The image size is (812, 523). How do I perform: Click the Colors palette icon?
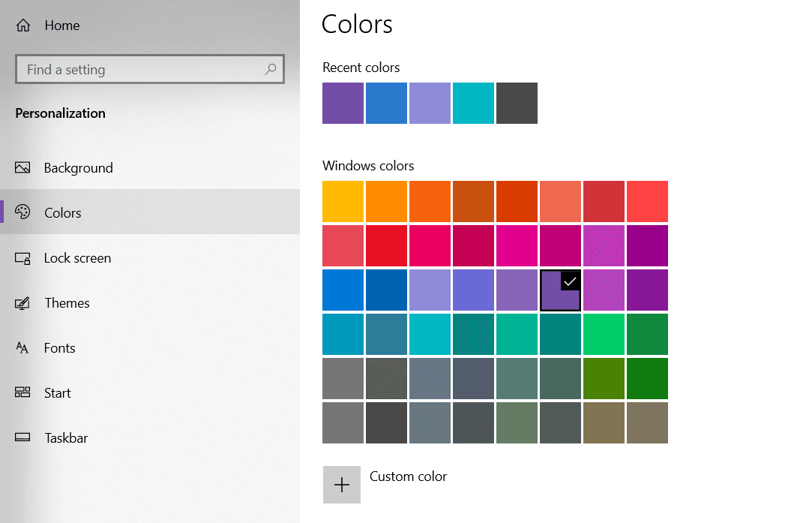pos(22,212)
